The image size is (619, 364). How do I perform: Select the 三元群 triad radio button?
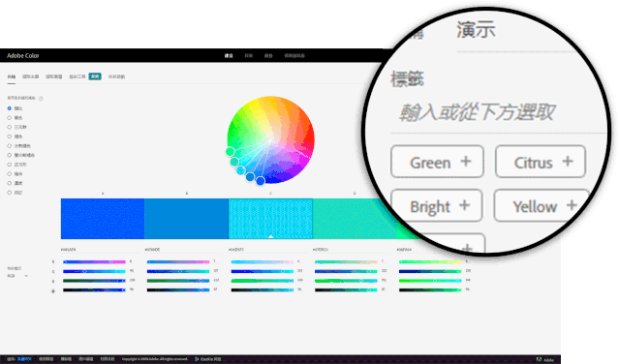pos(9,127)
